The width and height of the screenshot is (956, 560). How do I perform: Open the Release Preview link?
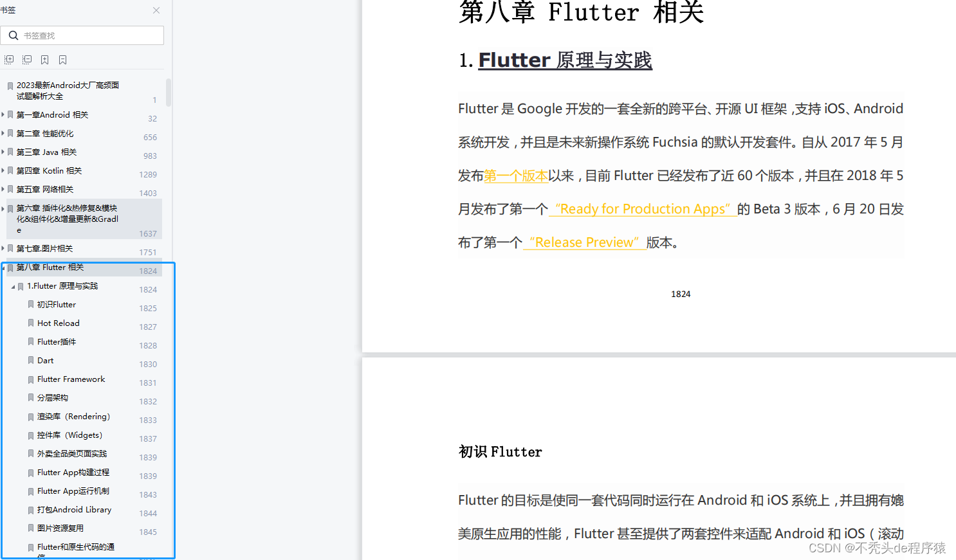pos(585,242)
